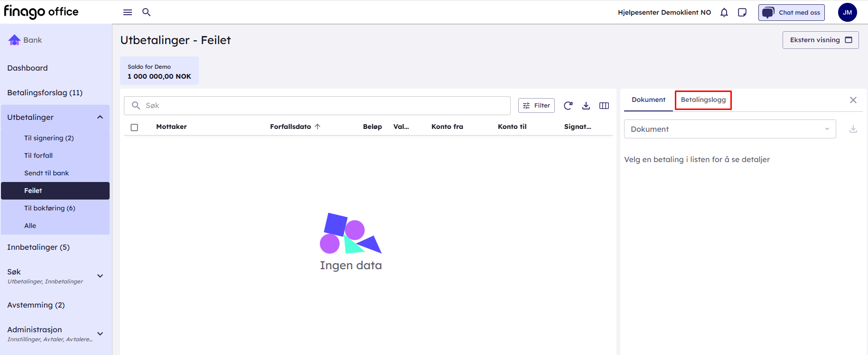Refresh the payments list
This screenshot has width=868, height=355.
[x=568, y=106]
